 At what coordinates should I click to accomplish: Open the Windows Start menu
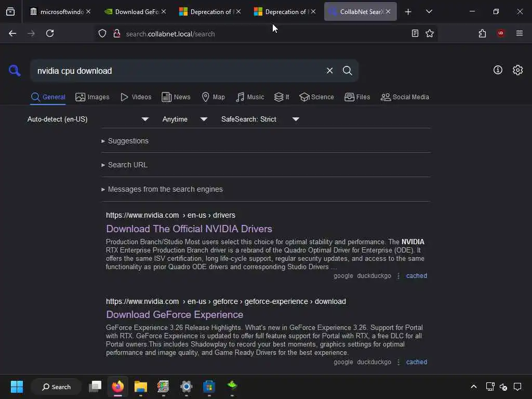pos(17,387)
